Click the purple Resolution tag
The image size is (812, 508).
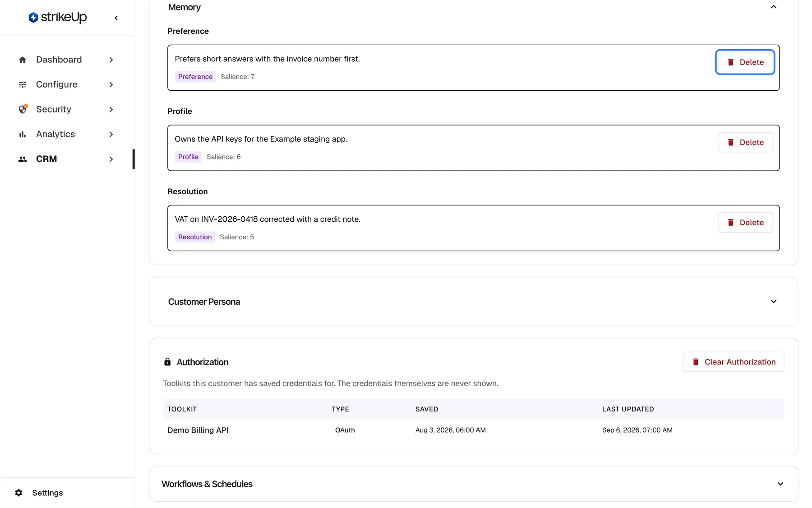coord(195,237)
